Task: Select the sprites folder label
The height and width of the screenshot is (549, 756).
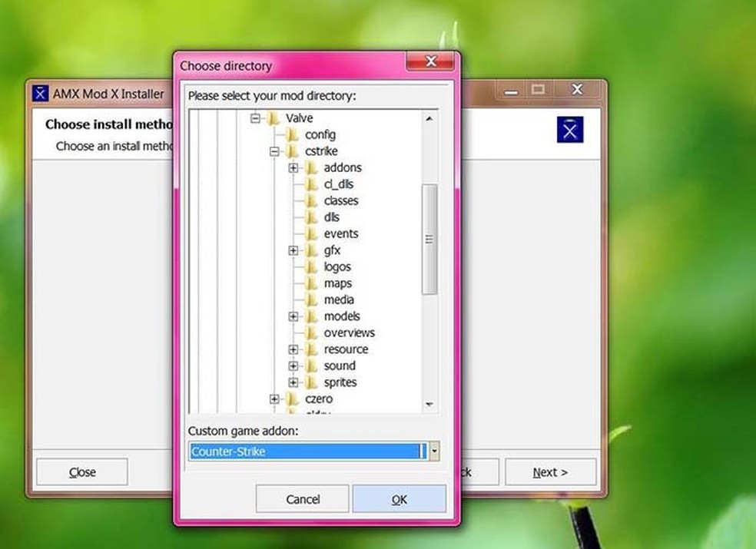Action: pos(340,382)
